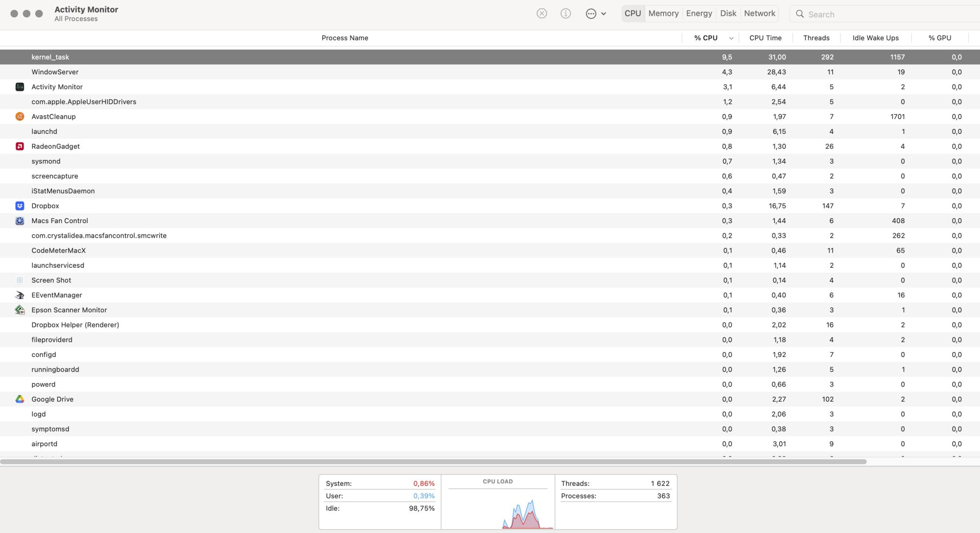This screenshot has width=980, height=533.
Task: Click the Macs Fan Control icon
Action: [20, 221]
